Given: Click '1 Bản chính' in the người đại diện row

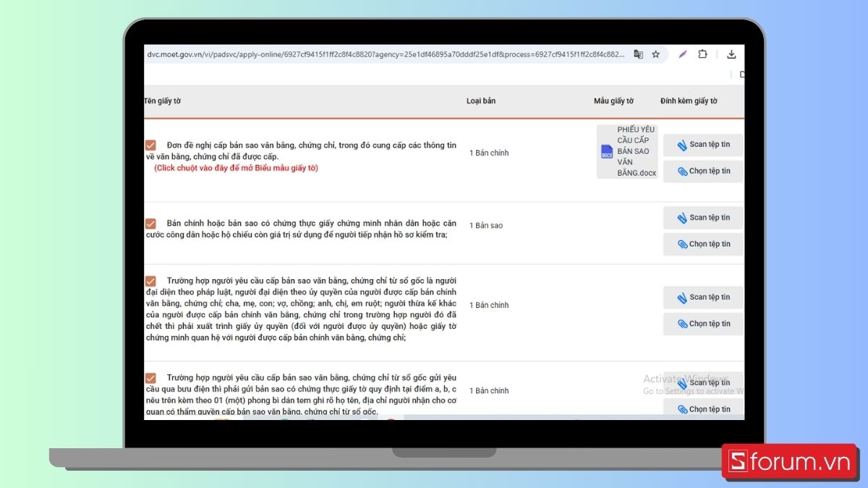Looking at the screenshot, I should 489,305.
